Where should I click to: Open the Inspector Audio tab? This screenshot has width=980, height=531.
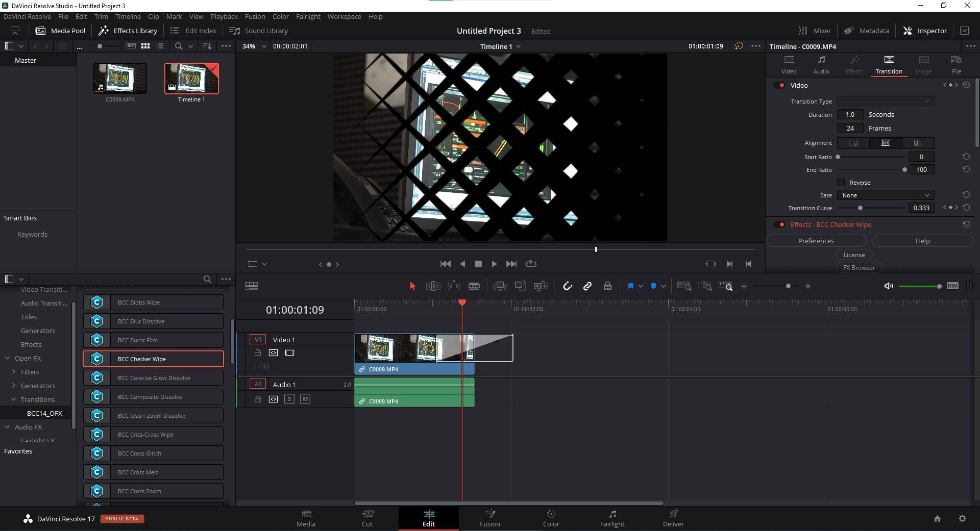click(x=821, y=65)
